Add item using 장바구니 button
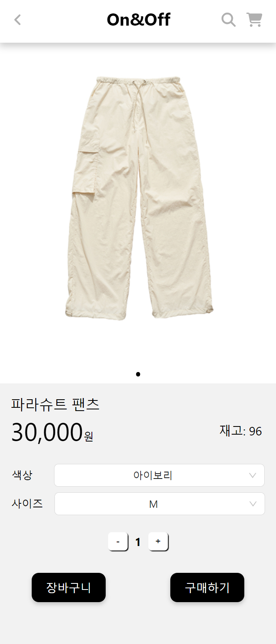The width and height of the screenshot is (276, 644). point(69,587)
